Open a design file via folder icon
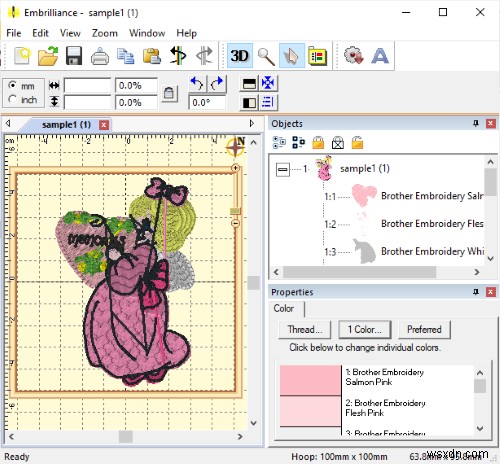 point(48,56)
